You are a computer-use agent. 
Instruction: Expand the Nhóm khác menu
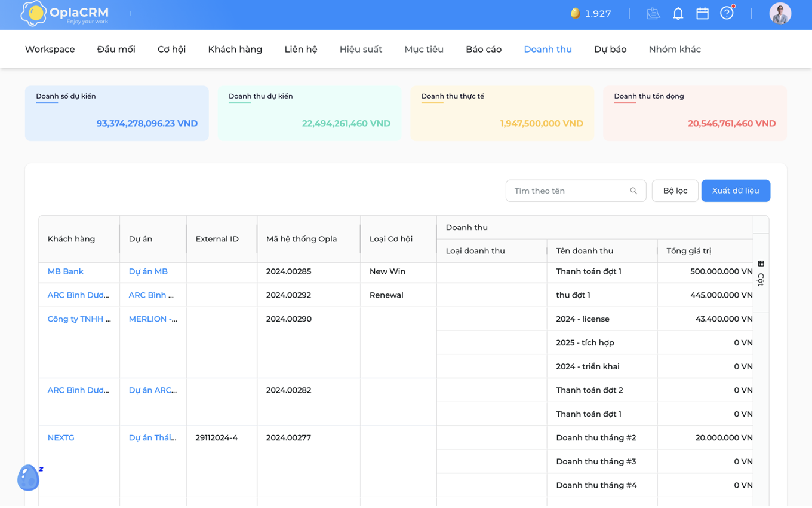click(675, 50)
